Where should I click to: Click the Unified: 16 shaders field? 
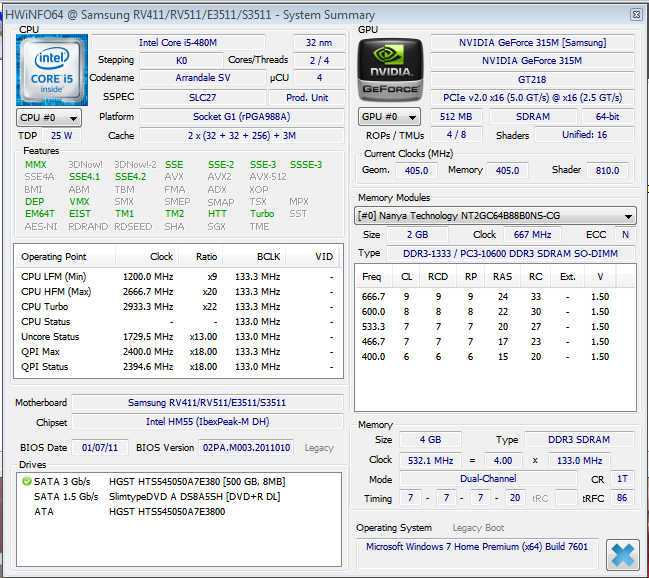(584, 135)
